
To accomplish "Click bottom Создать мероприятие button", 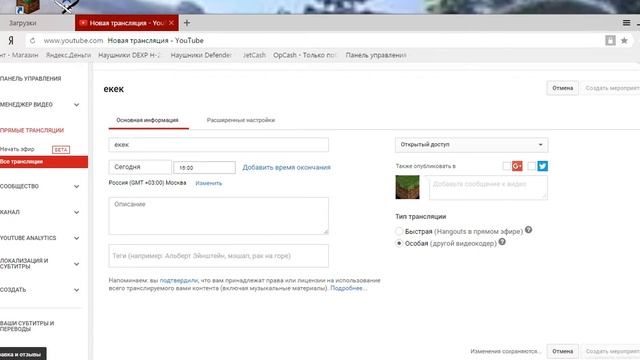I will pyautogui.click(x=612, y=351).
